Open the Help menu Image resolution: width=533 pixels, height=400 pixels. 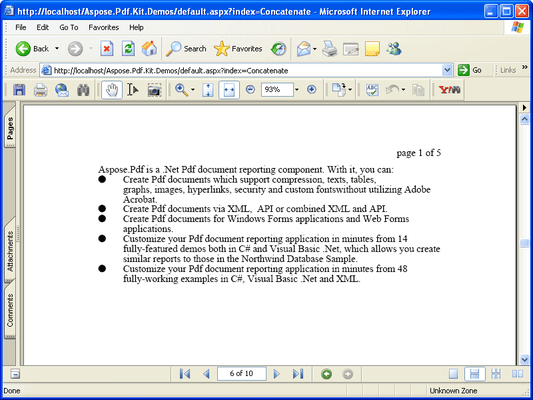[136, 27]
